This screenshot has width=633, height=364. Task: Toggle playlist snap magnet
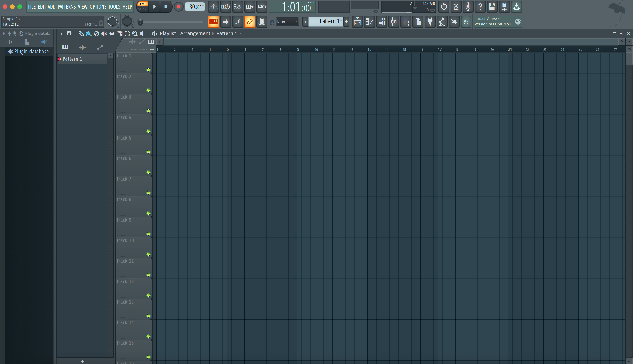point(69,34)
